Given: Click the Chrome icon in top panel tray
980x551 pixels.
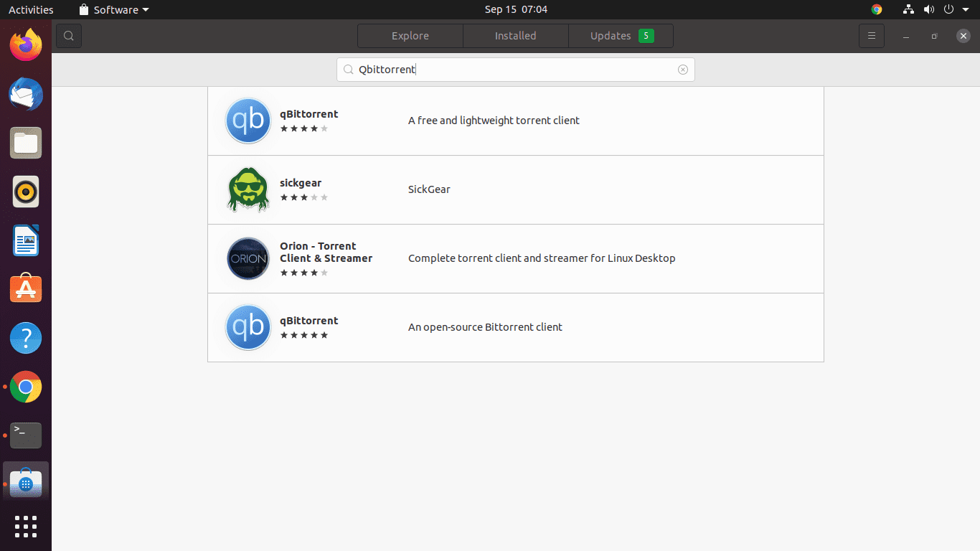Looking at the screenshot, I should (x=877, y=9).
